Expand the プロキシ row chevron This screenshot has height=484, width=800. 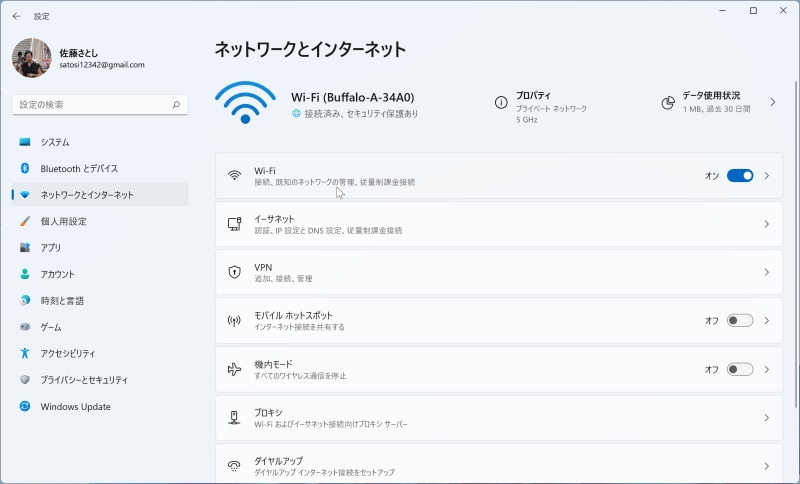(x=767, y=418)
